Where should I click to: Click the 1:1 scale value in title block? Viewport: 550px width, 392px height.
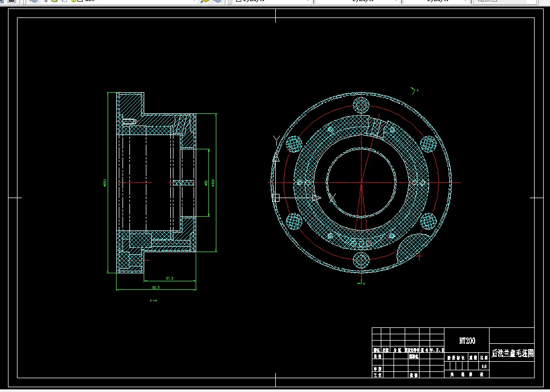[x=484, y=367]
